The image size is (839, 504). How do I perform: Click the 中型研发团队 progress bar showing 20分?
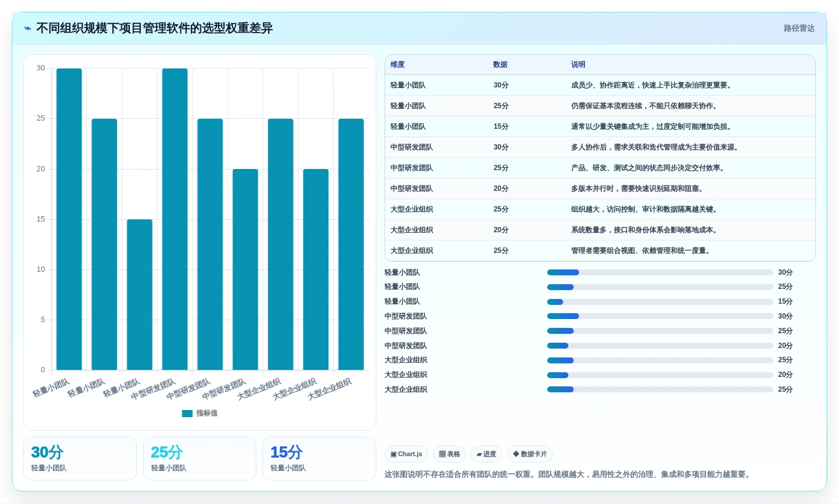coord(660,346)
